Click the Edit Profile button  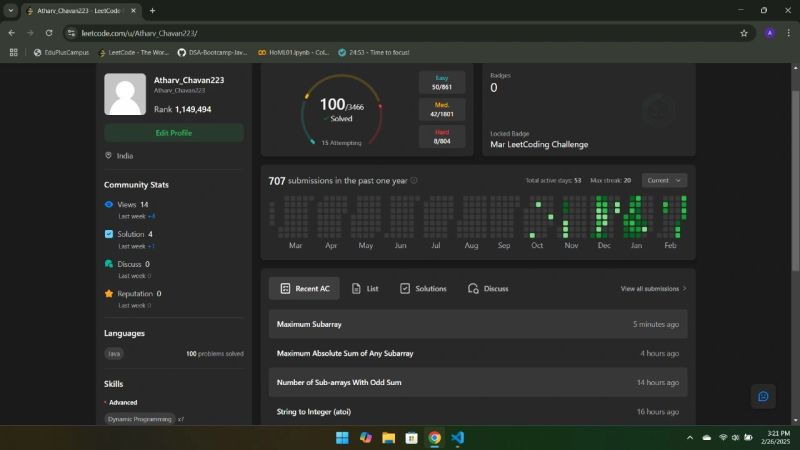click(x=174, y=132)
